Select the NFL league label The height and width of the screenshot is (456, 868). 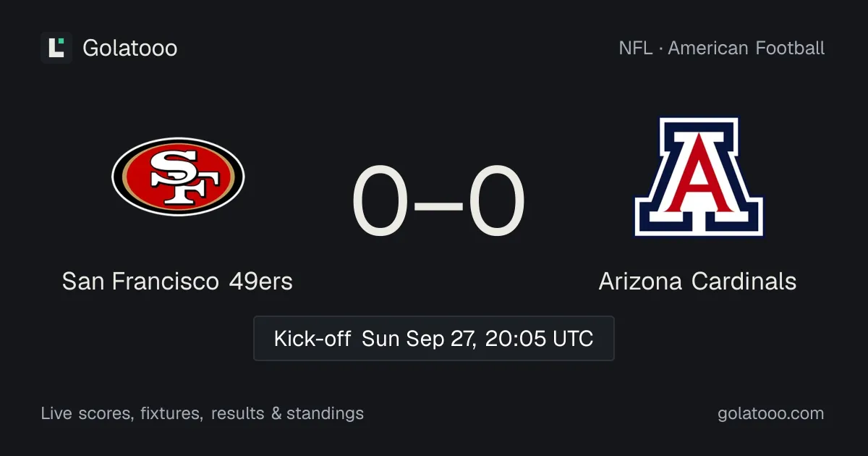pyautogui.click(x=635, y=48)
